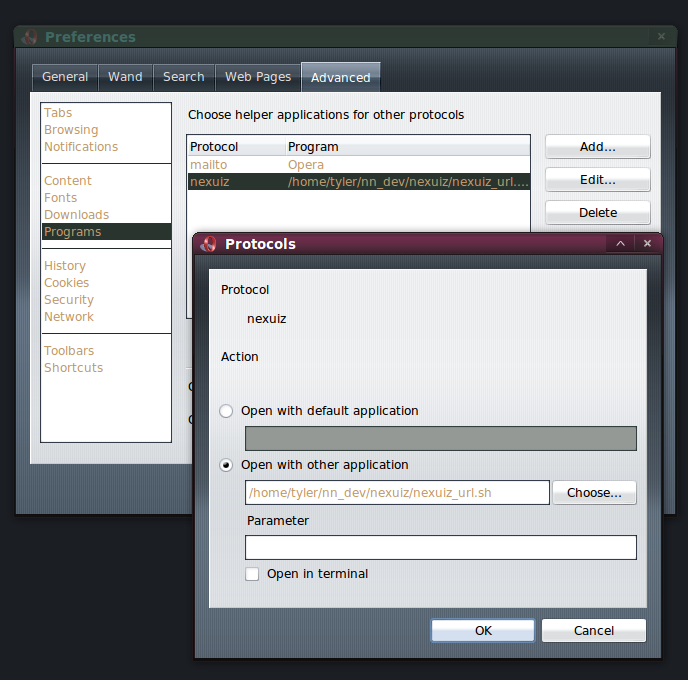Roll up the Protocols dialog with the caret button

(620, 243)
